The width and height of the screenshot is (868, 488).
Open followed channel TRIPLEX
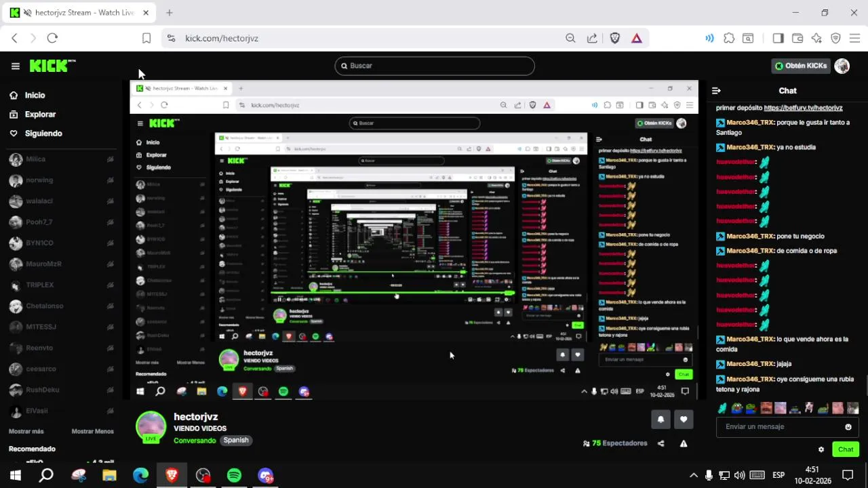[x=61, y=285]
